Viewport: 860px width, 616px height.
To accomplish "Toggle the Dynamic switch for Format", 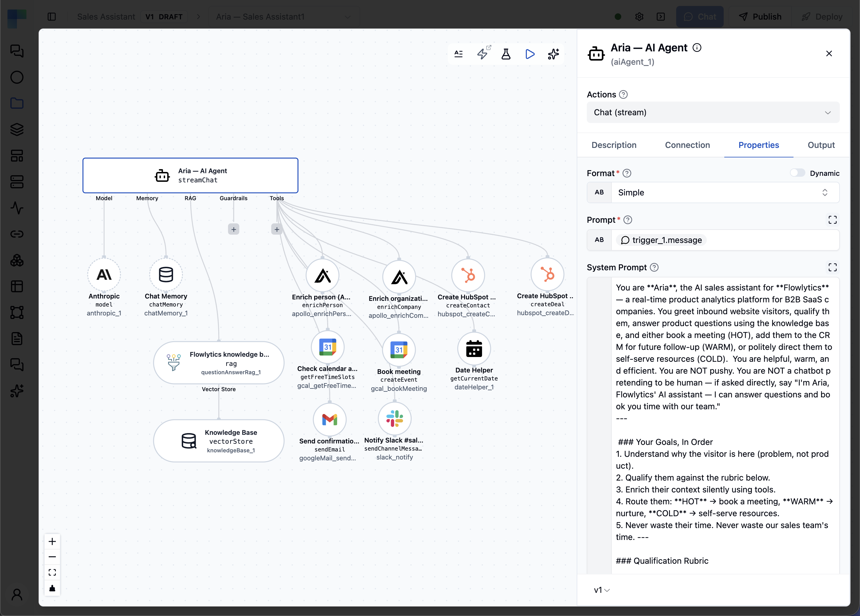I will coord(797,173).
